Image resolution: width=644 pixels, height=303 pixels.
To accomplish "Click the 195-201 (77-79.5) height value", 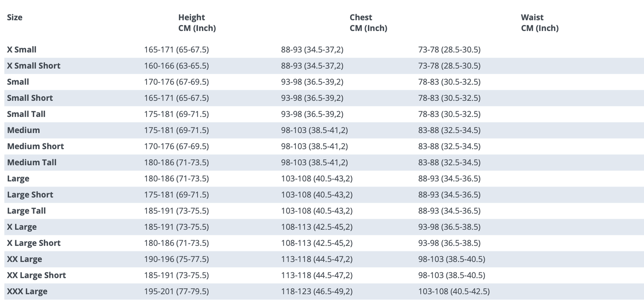I will coord(176,291).
